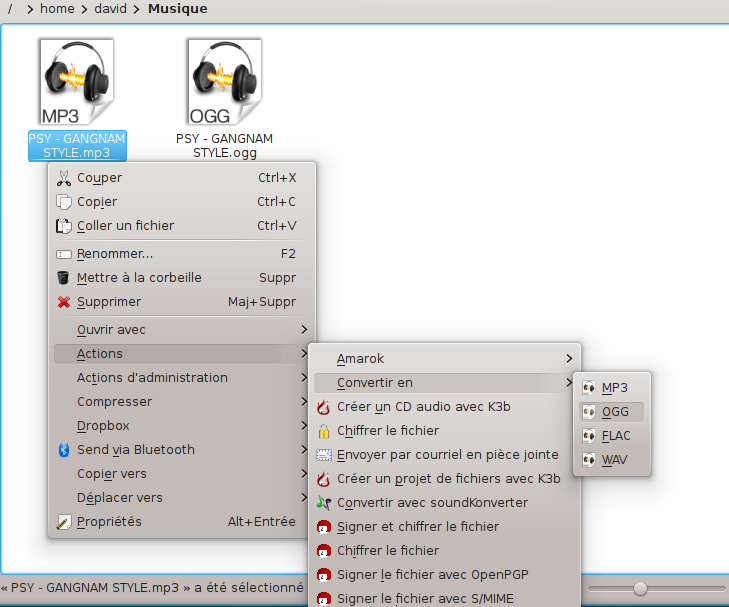Viewport: 729px width, 607px height.
Task: Expand the Compresser submenu arrow
Action: (x=304, y=402)
